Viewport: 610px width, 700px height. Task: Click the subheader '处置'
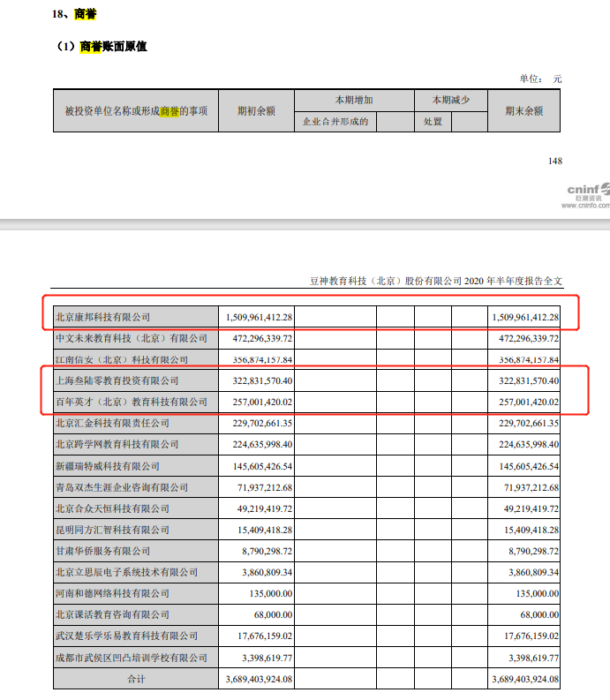[x=433, y=122]
